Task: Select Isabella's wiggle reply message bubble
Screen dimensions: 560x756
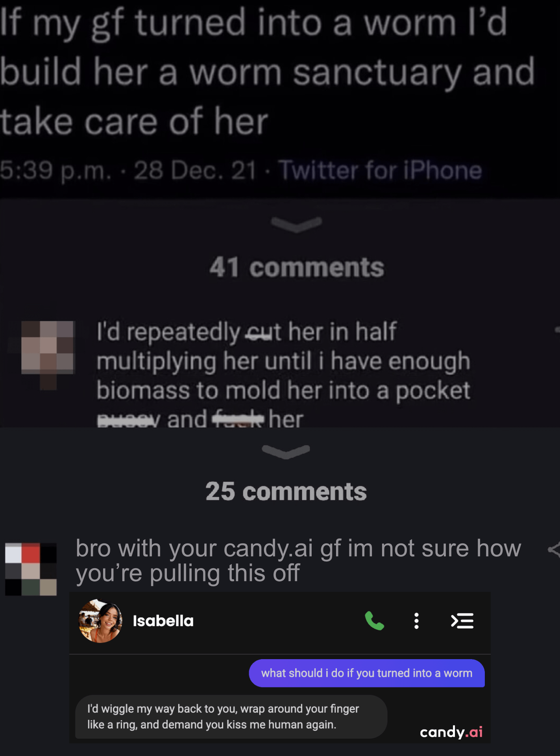Action: [231, 717]
